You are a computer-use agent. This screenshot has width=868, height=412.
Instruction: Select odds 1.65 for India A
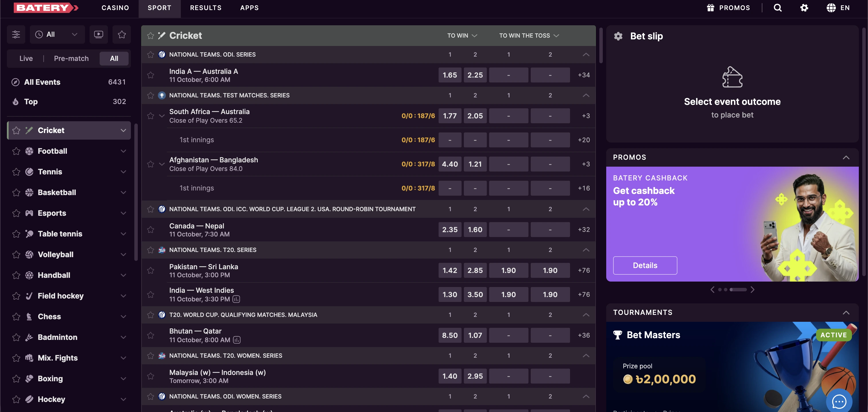coord(449,75)
